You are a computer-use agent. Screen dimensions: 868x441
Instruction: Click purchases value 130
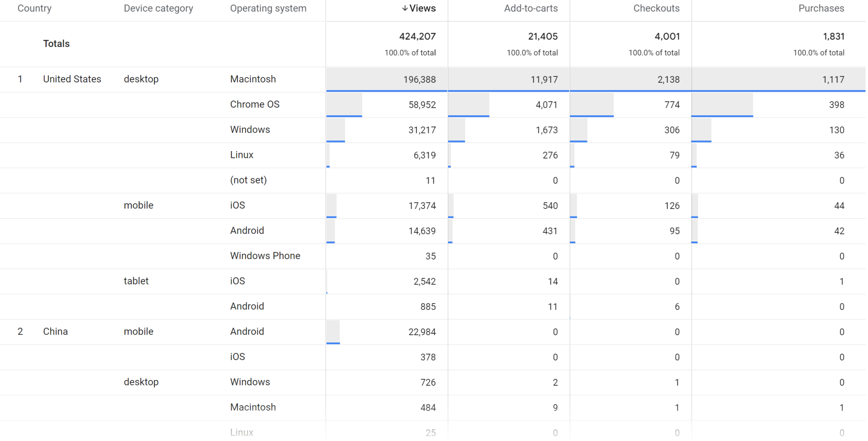(837, 130)
